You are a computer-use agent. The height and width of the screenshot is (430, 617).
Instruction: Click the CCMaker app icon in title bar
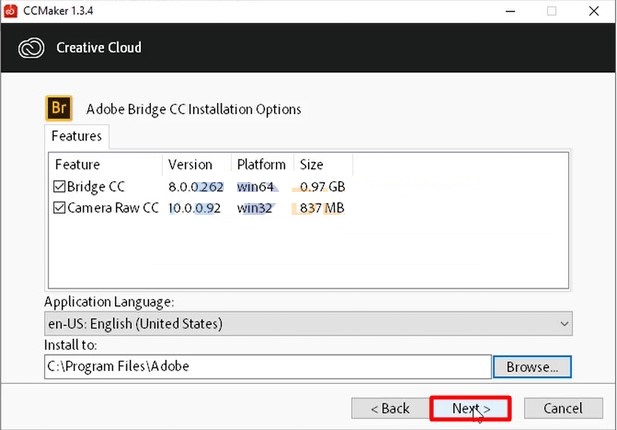12,11
